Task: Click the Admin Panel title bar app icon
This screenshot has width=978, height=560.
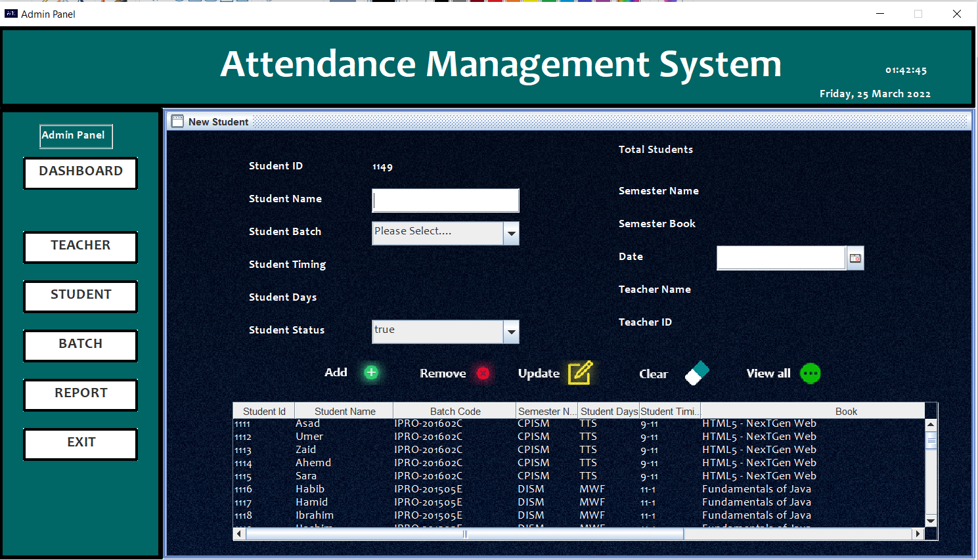Action: (x=11, y=13)
